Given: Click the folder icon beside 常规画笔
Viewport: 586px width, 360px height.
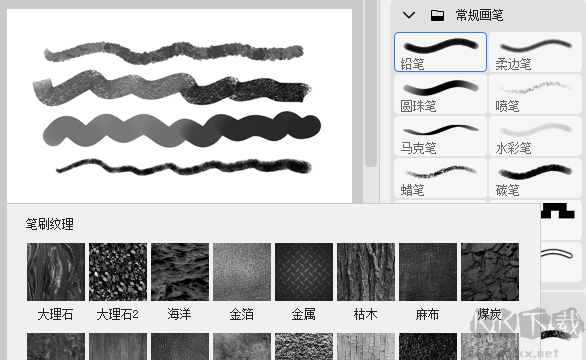Looking at the screenshot, I should 437,15.
